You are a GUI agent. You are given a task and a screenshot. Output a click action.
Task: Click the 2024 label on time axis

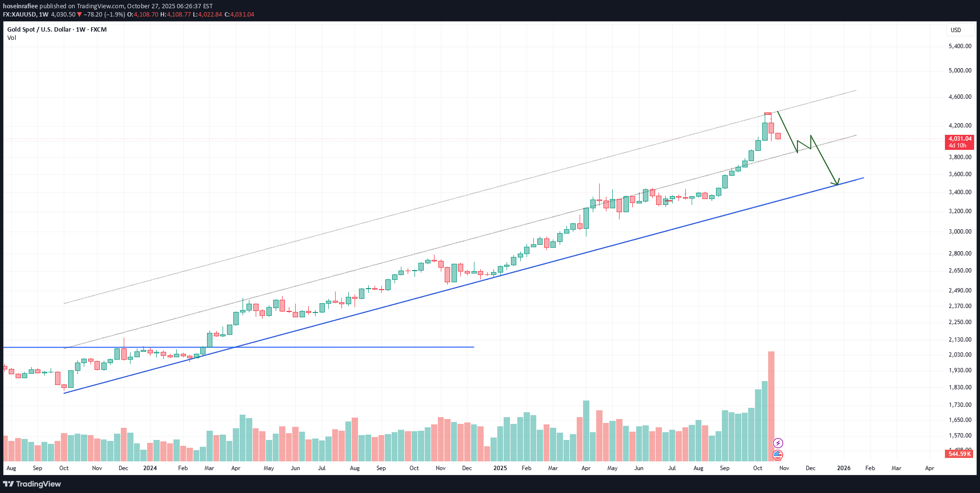coord(150,468)
